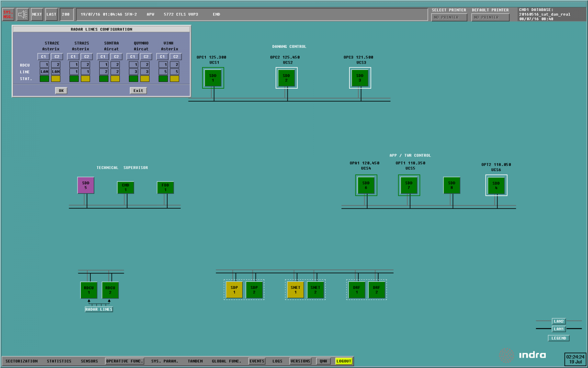The height and width of the screenshot is (368, 588).
Task: Click the yellow LOGOUT button
Action: point(344,361)
